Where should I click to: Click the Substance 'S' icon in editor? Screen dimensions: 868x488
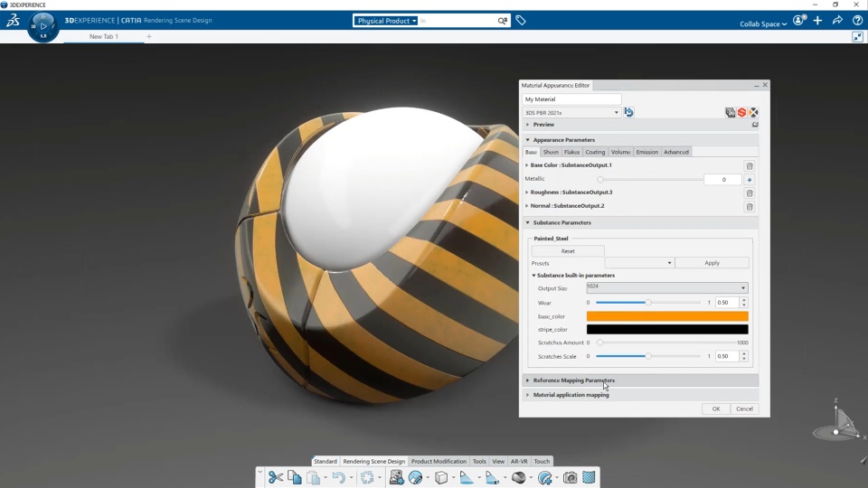pos(741,112)
